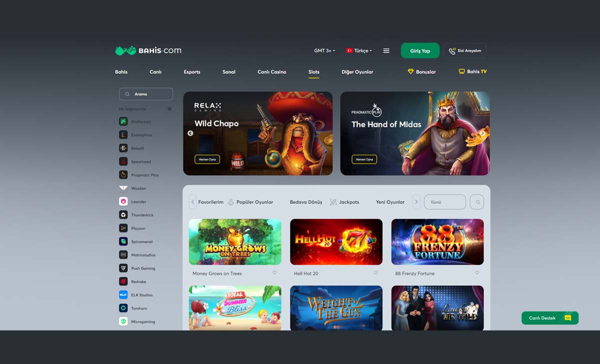Go to next banner slide arrow
600x364 pixels.
pos(482,133)
